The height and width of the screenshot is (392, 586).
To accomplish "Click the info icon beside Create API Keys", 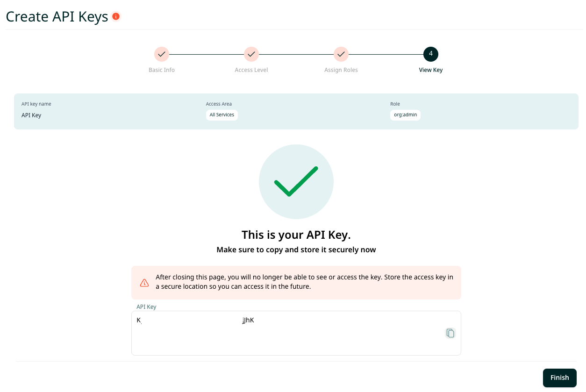I will click(116, 17).
